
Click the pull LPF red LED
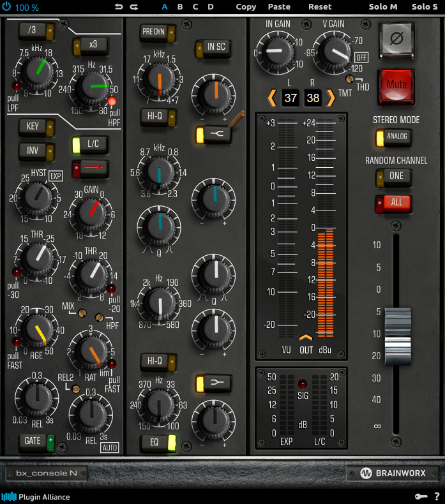(16, 86)
